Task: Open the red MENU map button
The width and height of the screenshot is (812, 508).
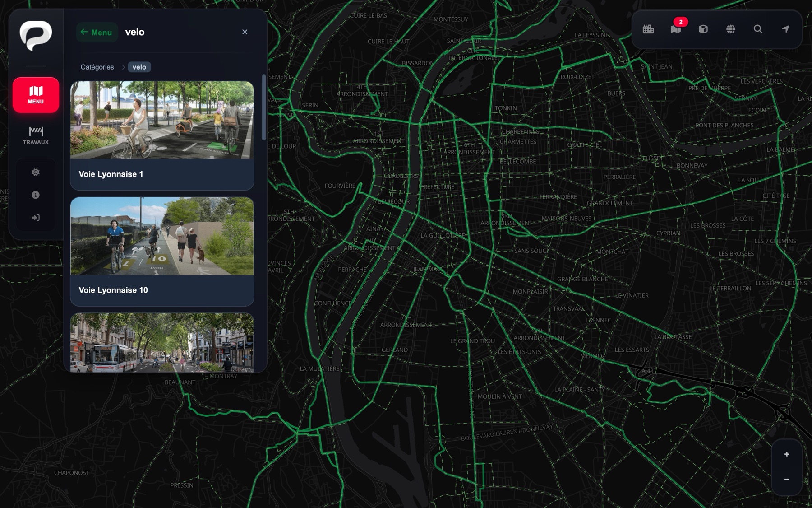Action: point(36,95)
